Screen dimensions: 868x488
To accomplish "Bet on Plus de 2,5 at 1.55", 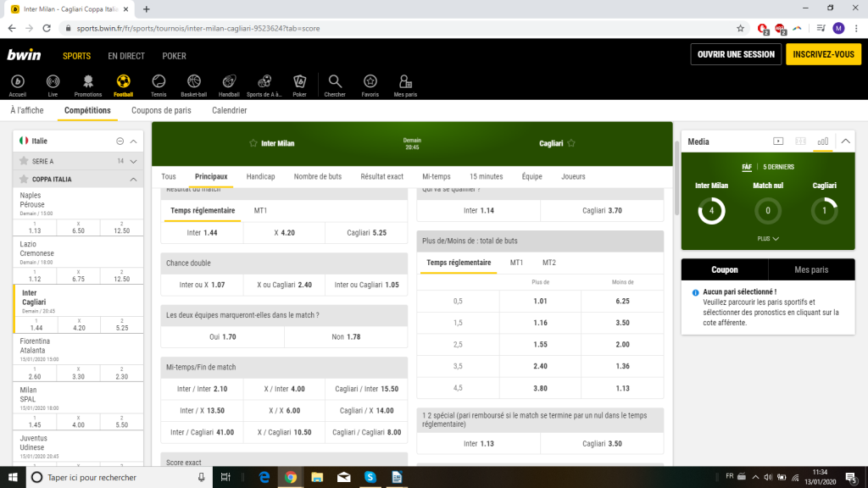I will click(540, 344).
